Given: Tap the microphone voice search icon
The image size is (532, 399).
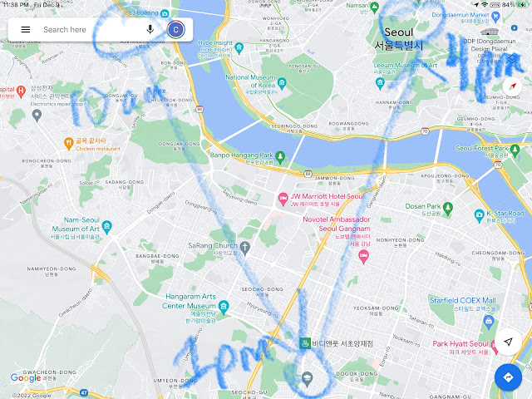Looking at the screenshot, I should point(150,30).
